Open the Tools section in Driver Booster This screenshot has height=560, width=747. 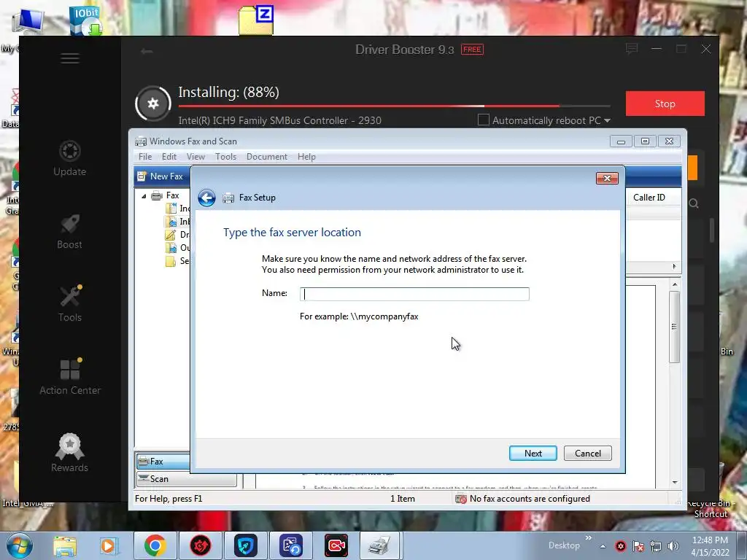point(69,304)
